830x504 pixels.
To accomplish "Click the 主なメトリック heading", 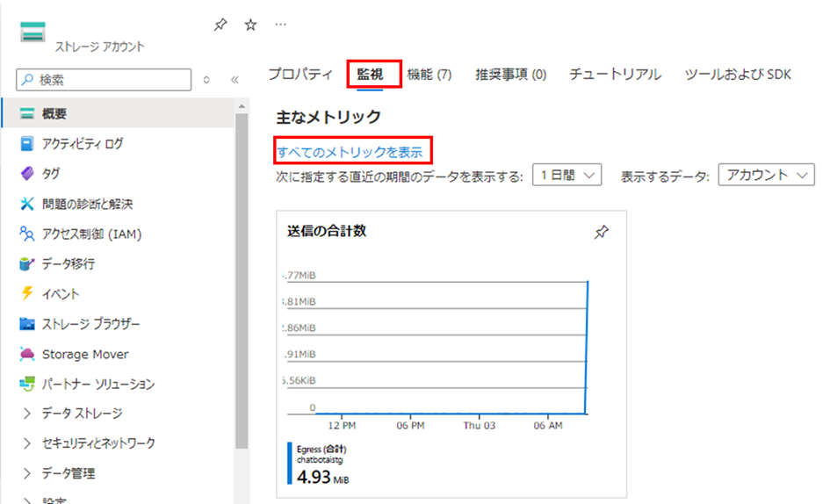I will (328, 117).
